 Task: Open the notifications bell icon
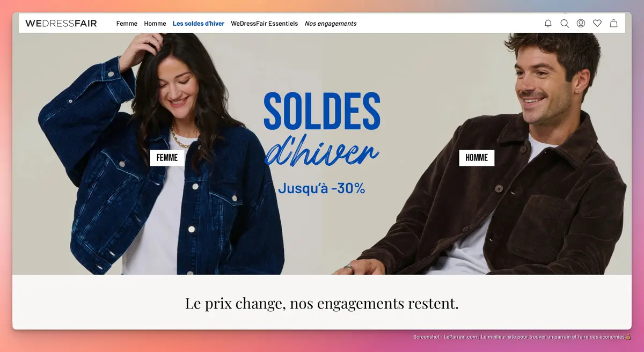(548, 24)
